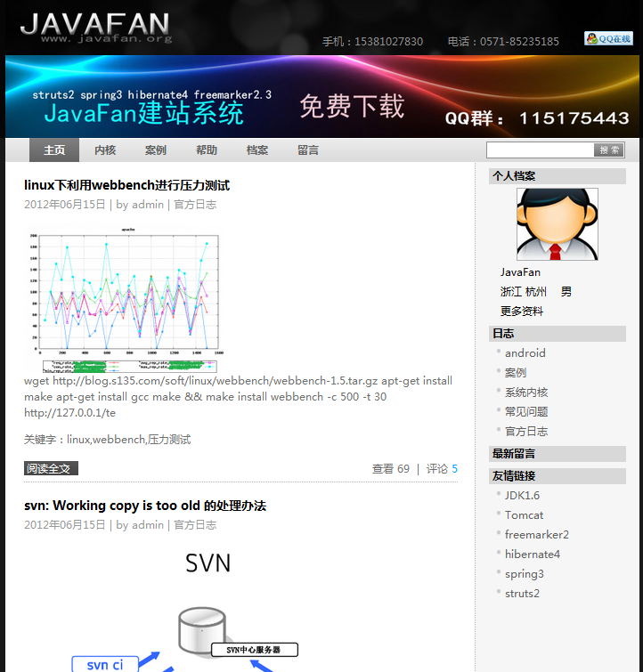Image resolution: width=643 pixels, height=672 pixels.
Task: Open 官方日志 category under webbench post
Action: click(x=195, y=205)
